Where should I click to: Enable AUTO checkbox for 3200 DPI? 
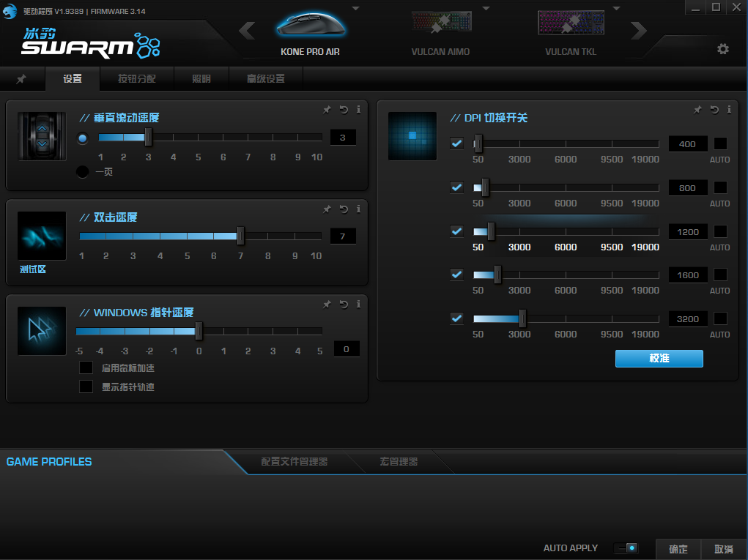720,318
